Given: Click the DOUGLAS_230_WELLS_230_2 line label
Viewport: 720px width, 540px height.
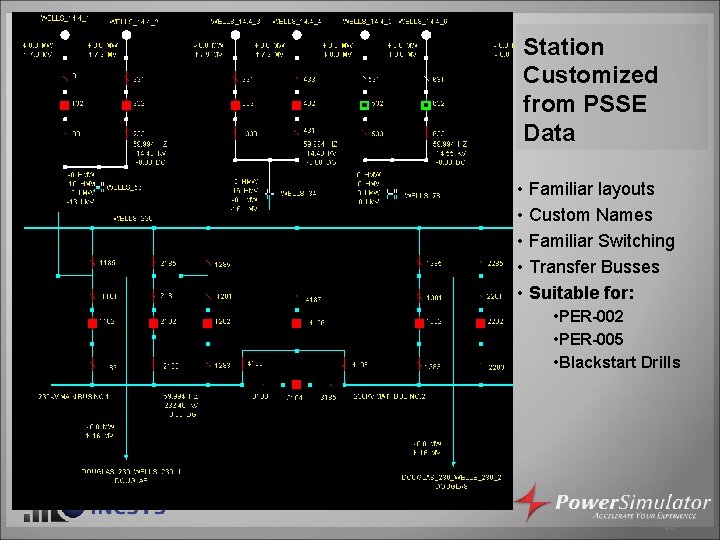Looking at the screenshot, I should pos(451,477).
